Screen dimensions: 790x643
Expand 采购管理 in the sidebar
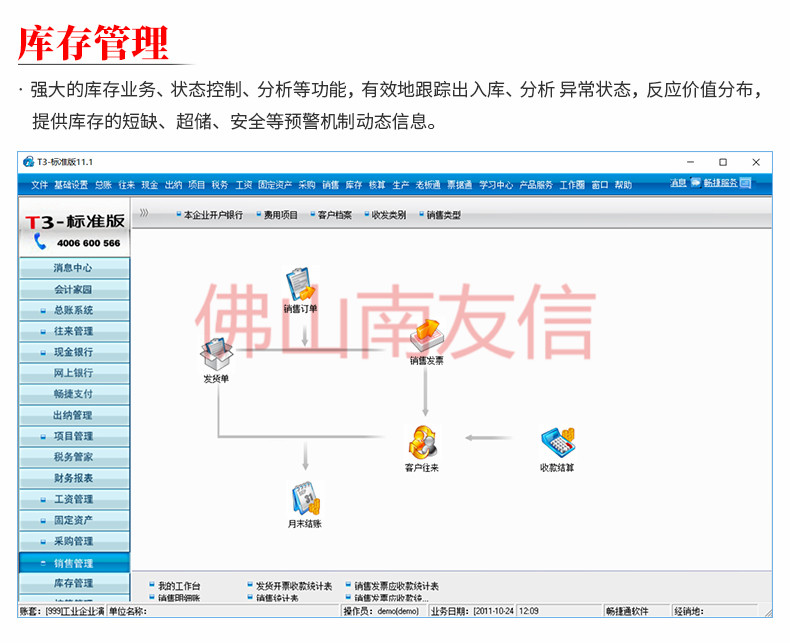[43, 542]
